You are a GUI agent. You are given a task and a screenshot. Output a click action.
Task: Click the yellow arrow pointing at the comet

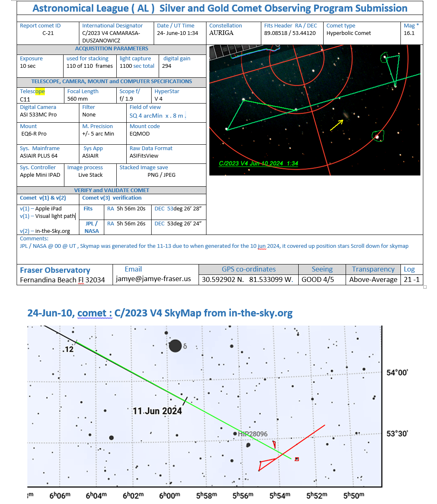(x=337, y=125)
